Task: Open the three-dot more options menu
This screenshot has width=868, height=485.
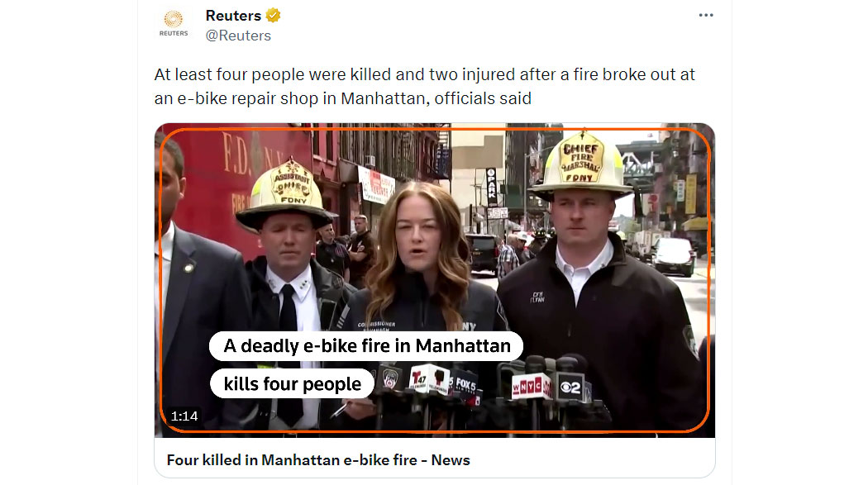Action: (x=706, y=15)
